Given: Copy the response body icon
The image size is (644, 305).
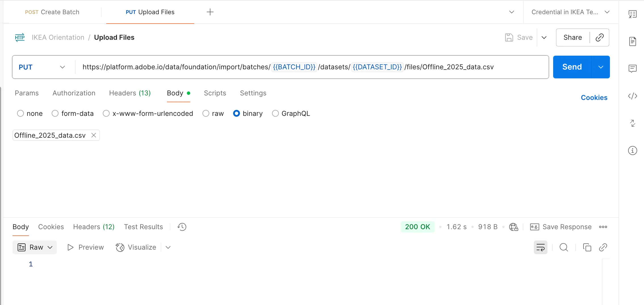Looking at the screenshot, I should click(587, 247).
